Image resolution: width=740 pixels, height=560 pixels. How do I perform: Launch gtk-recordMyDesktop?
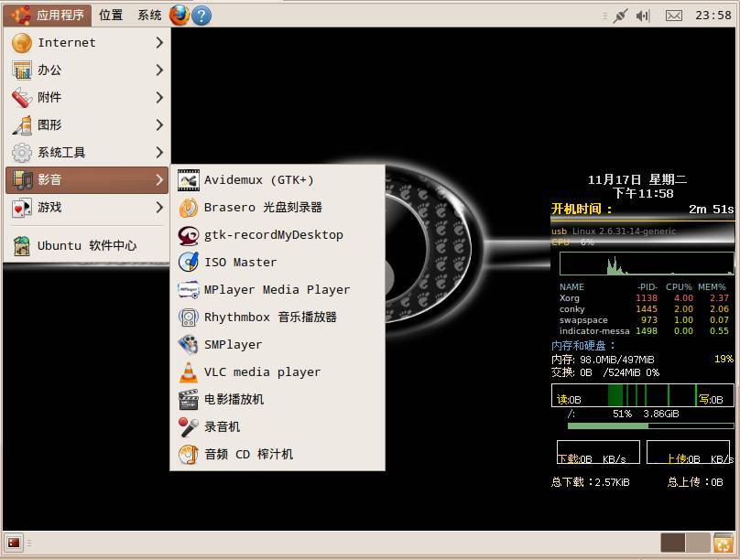[277, 235]
